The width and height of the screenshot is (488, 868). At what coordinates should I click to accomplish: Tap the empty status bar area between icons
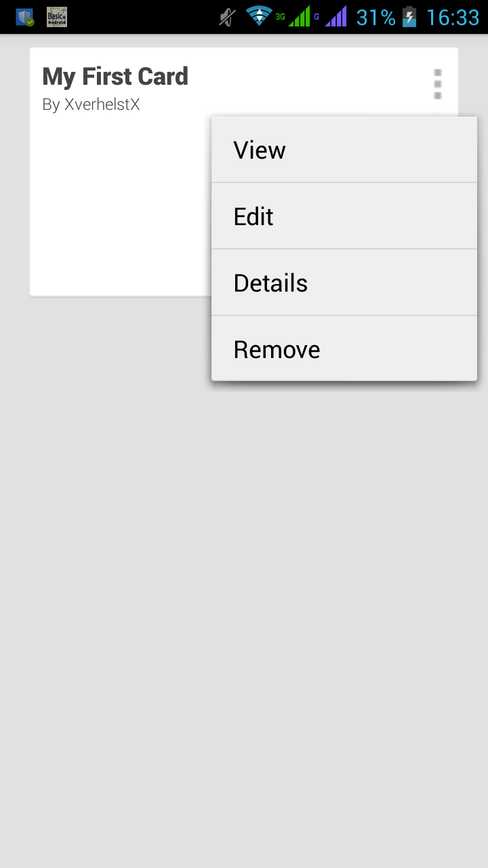pos(142,17)
